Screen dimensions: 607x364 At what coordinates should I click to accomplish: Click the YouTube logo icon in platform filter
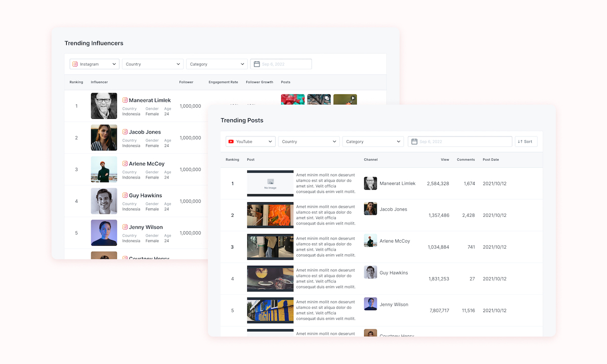[231, 142]
